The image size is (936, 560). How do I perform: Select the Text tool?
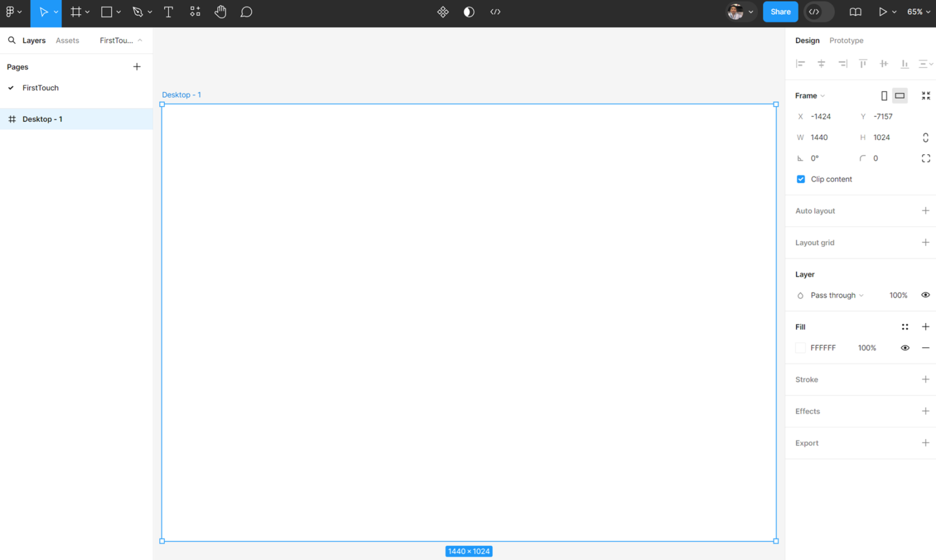point(168,12)
